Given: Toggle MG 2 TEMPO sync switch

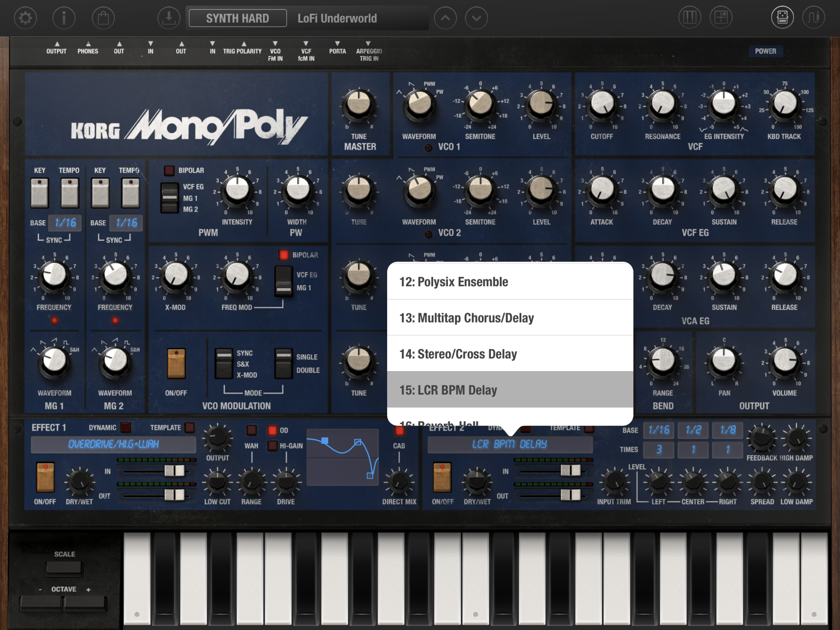Looking at the screenshot, I should (130, 193).
